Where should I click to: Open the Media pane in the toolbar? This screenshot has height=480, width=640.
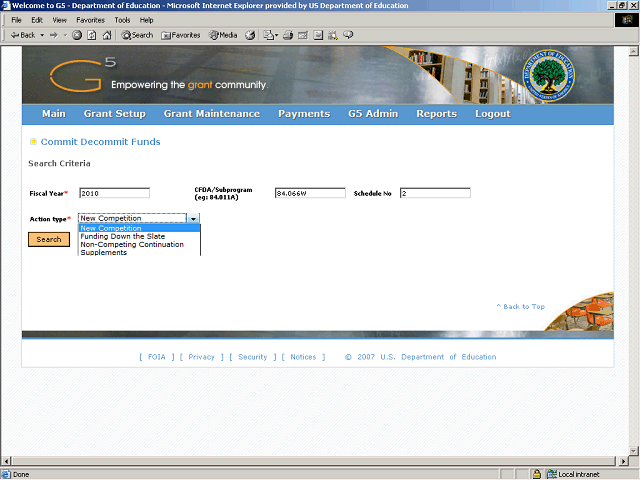tap(223, 36)
